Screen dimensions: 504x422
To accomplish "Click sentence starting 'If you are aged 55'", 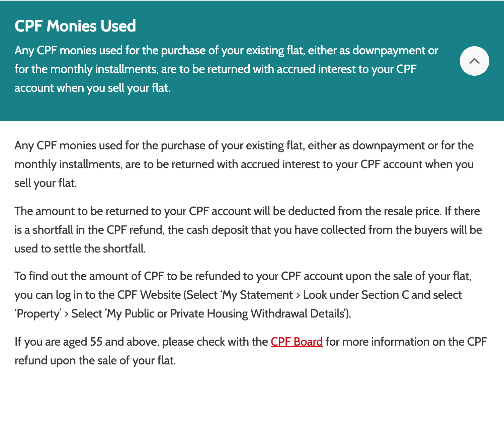I will coord(251,351).
